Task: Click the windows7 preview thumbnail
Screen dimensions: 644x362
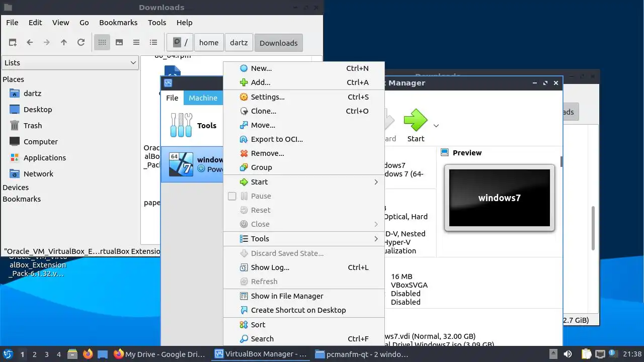Action: [x=500, y=198]
